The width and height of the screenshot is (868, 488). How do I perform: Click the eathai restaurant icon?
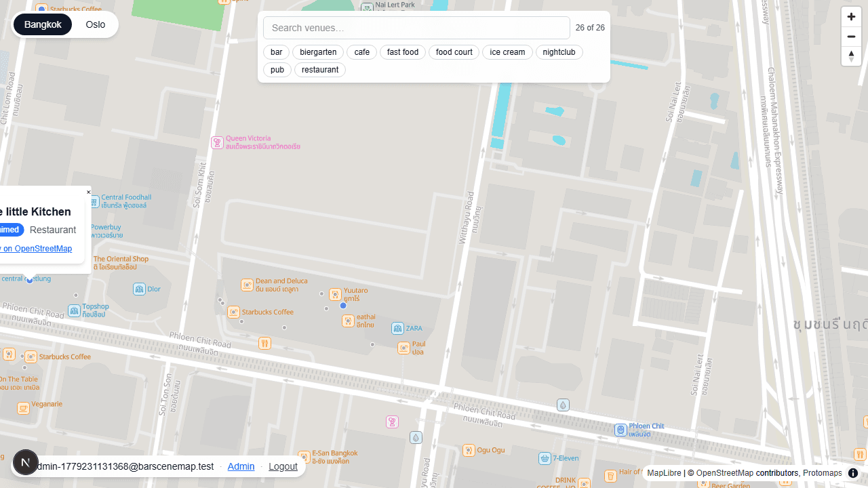[348, 321]
